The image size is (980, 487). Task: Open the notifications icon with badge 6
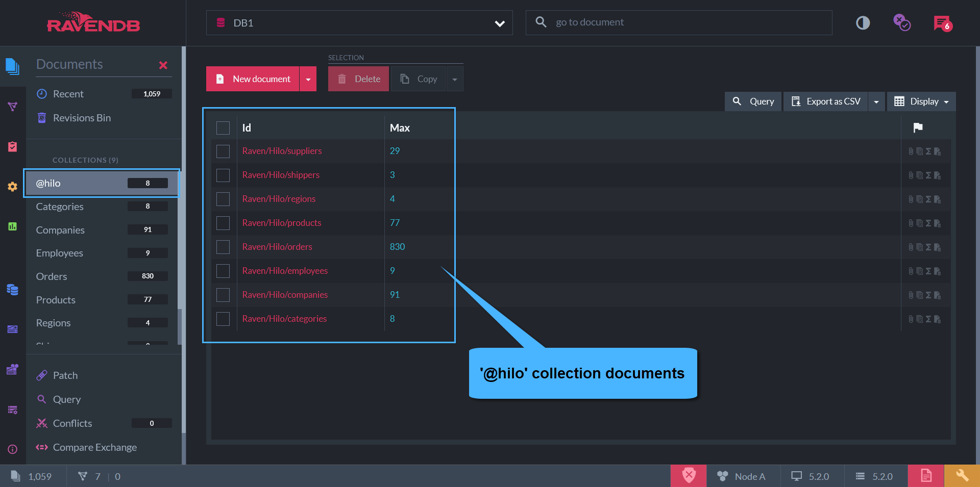point(943,23)
